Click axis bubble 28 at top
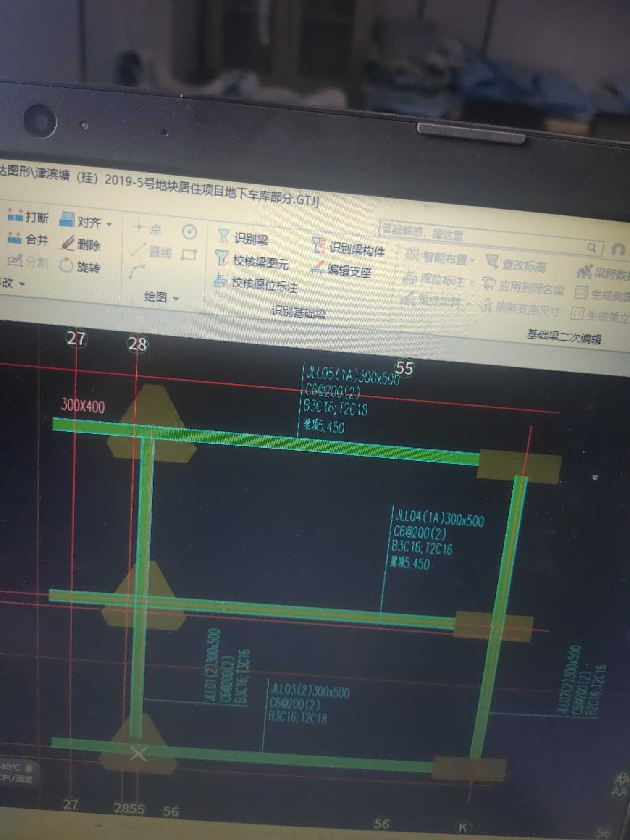The height and width of the screenshot is (840, 630). 137,344
